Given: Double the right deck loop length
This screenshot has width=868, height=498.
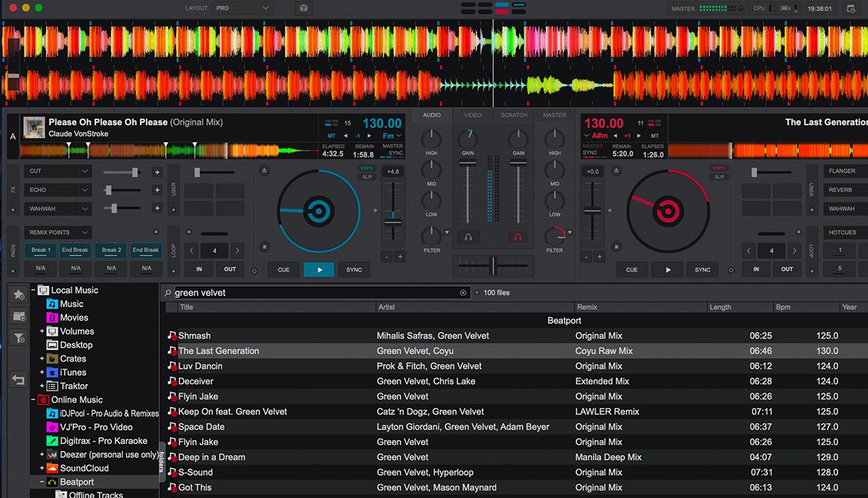Looking at the screenshot, I should click(794, 251).
